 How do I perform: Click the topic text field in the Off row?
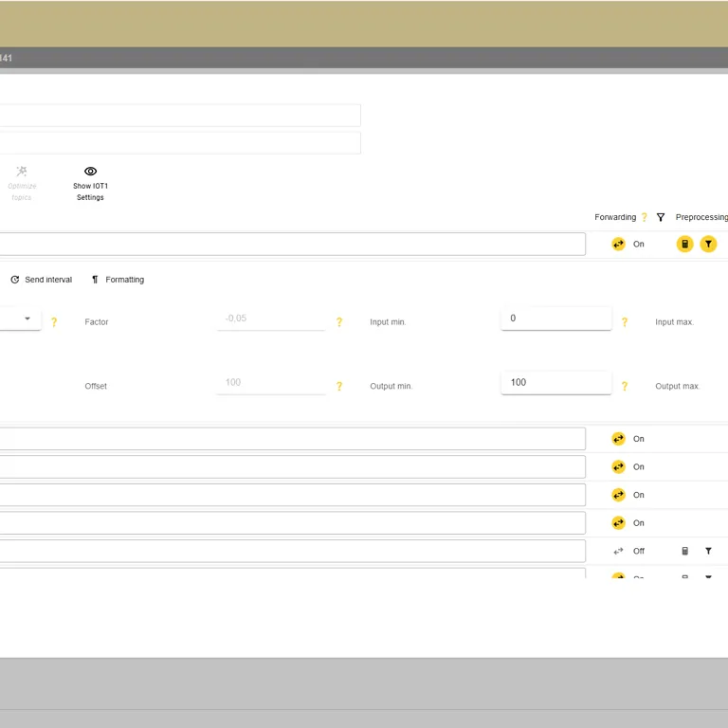point(293,551)
